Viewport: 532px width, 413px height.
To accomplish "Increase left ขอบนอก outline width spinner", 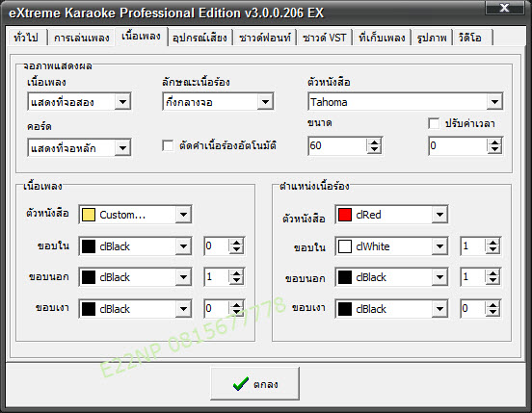I will click(x=236, y=273).
